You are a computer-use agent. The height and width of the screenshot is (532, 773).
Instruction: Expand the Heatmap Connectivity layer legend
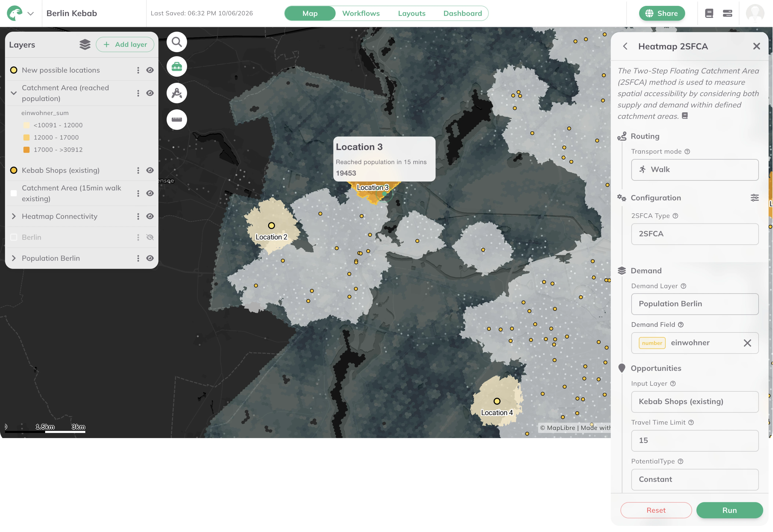14,217
